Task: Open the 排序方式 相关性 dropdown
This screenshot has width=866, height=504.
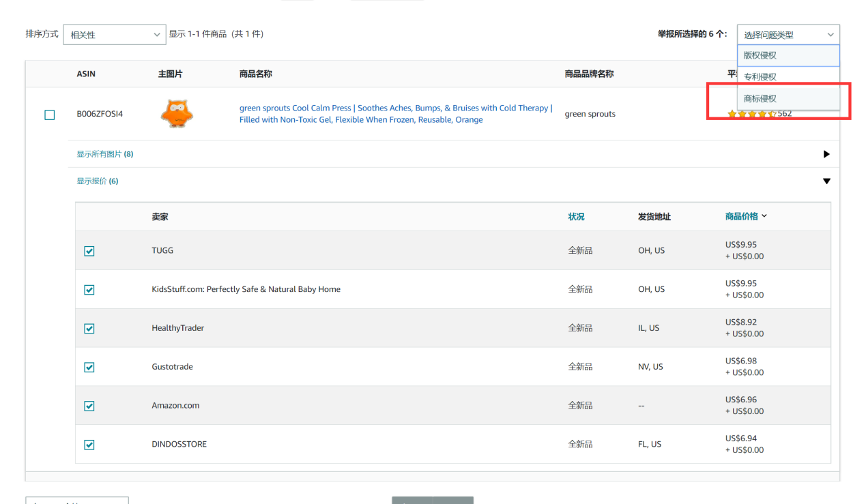Action: click(x=114, y=35)
